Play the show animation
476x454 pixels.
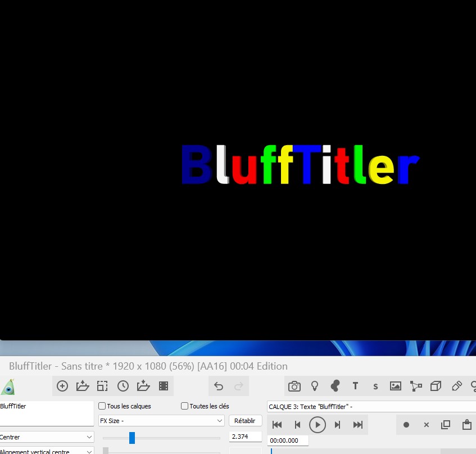[317, 425]
